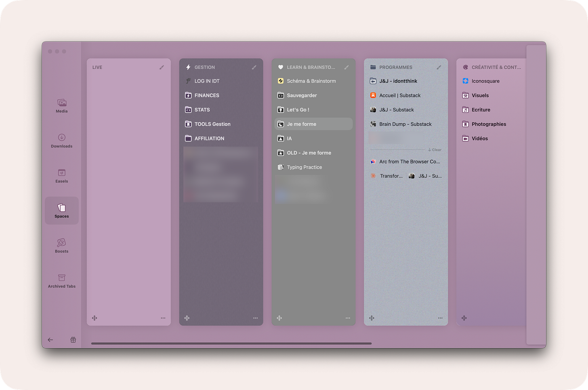Click the horizontal scrollbar under the spaces
588x390 pixels.
(231, 344)
